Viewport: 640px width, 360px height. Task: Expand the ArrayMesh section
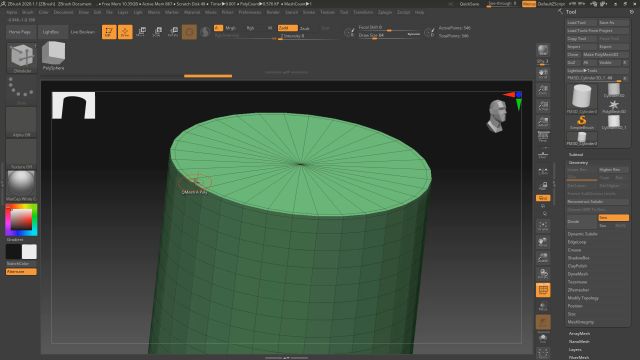pos(579,333)
